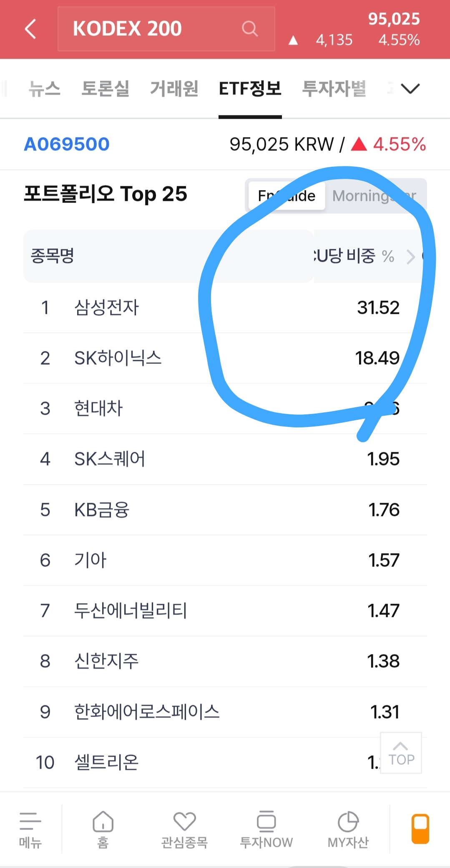The height and width of the screenshot is (868, 450).
Task: Open the 토론실 tab
Action: [105, 88]
